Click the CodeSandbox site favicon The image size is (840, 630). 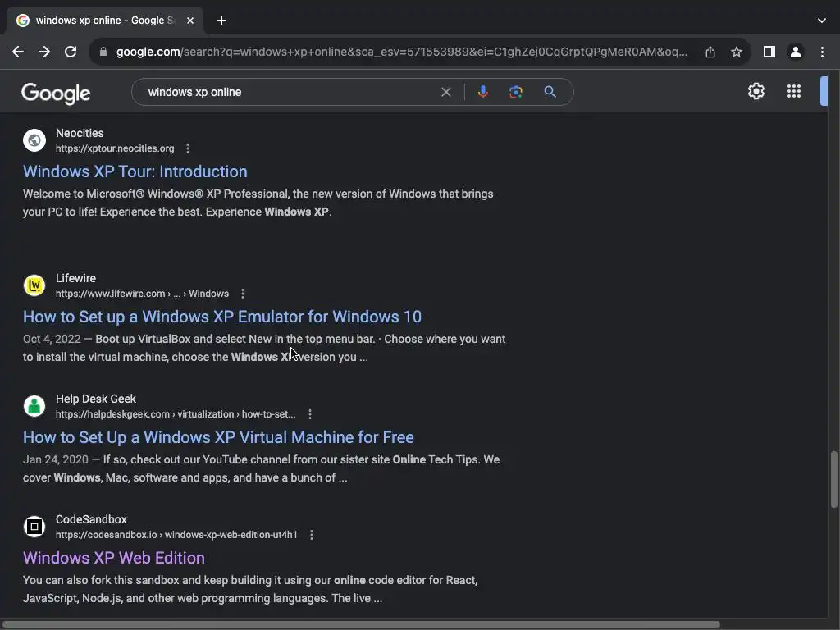[x=34, y=527]
